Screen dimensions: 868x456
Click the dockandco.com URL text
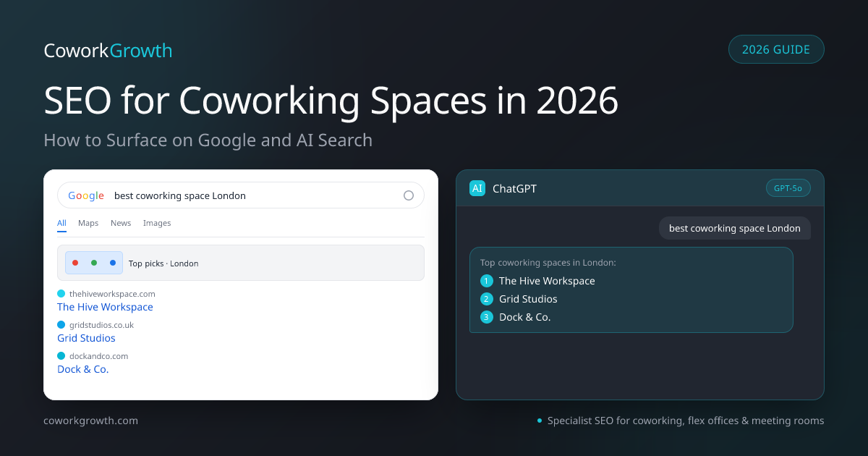tap(98, 356)
